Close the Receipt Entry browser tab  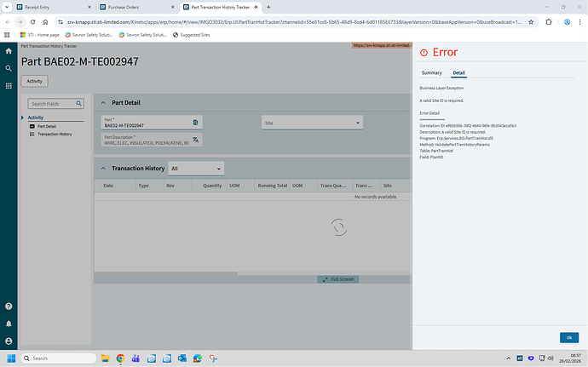point(89,7)
